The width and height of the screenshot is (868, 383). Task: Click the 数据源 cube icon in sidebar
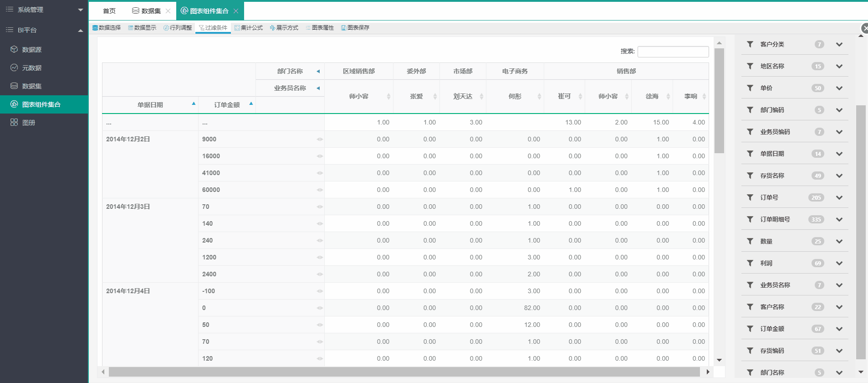point(14,49)
